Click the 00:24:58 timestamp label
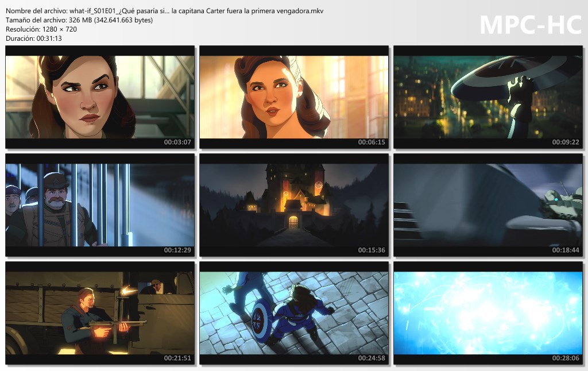 [372, 358]
